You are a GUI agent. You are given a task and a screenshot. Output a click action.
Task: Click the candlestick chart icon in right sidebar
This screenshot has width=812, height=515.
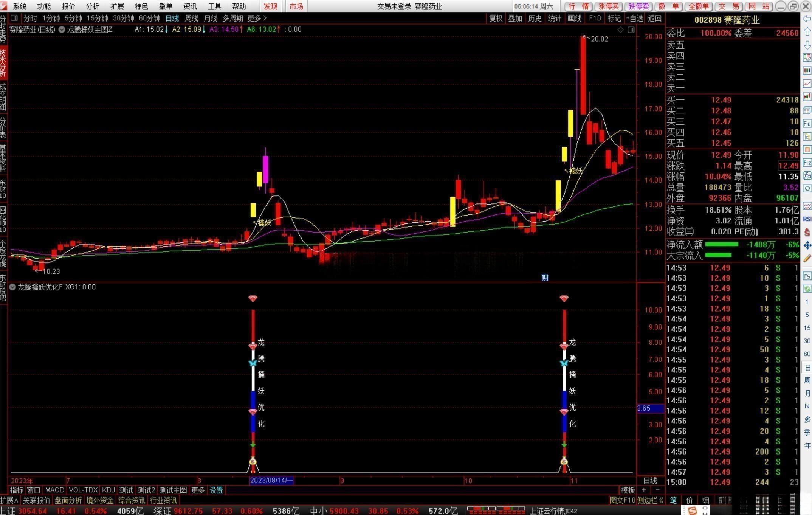[x=807, y=97]
